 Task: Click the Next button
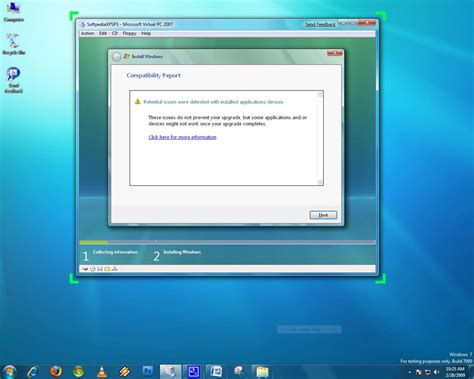tap(323, 215)
